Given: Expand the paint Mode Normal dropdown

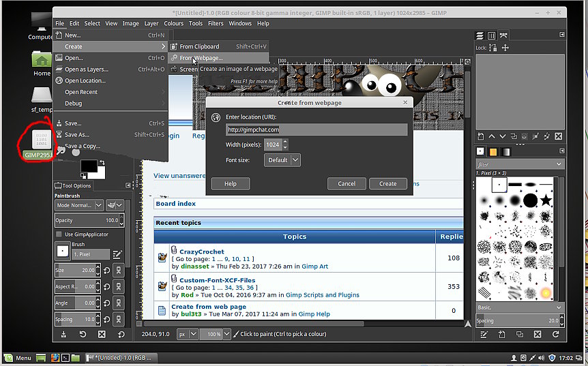Looking at the screenshot, I should [x=79, y=205].
